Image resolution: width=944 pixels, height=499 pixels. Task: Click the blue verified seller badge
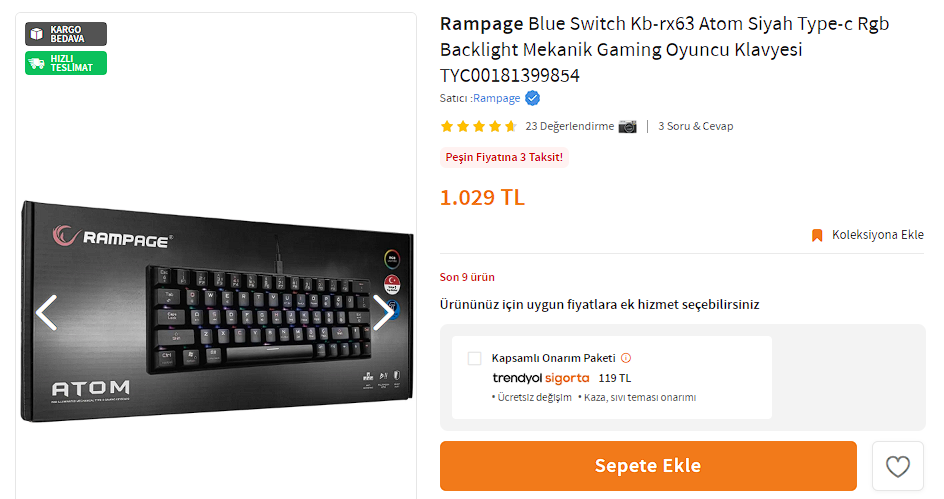coord(532,98)
